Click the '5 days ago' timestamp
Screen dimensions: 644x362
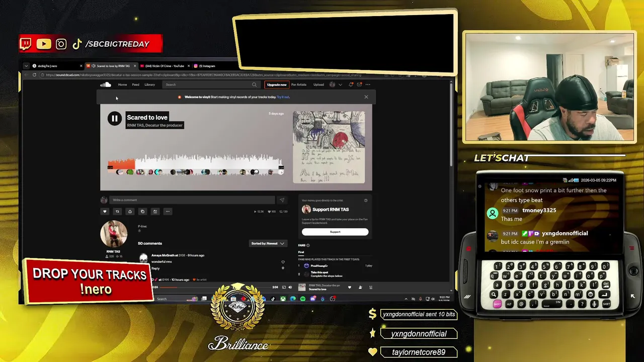276,114
